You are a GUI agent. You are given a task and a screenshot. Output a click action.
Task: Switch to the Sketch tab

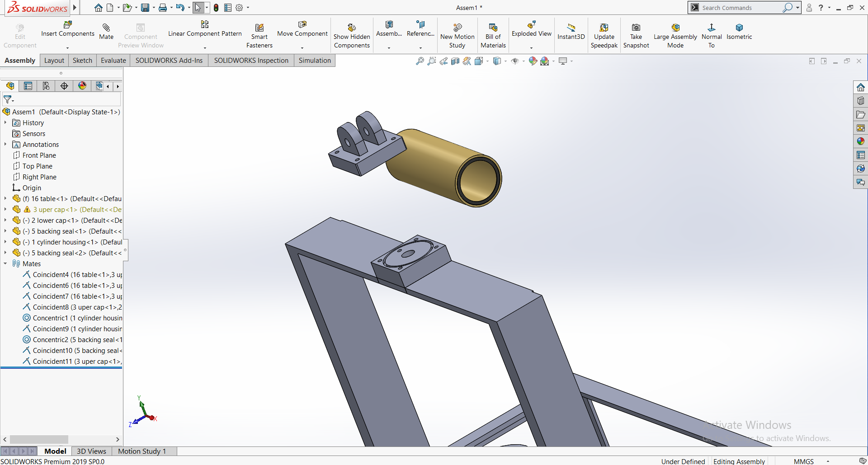click(x=82, y=61)
